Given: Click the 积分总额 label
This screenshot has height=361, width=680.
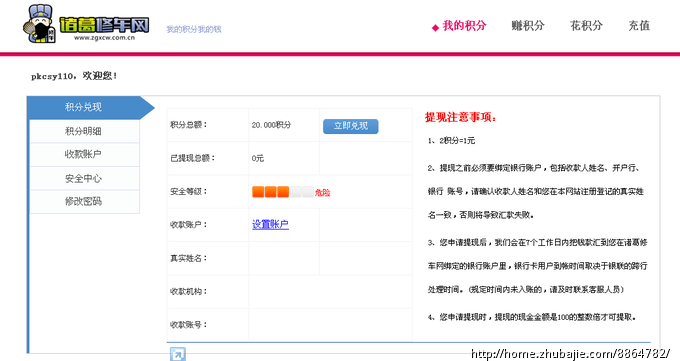Looking at the screenshot, I should click(x=189, y=125).
